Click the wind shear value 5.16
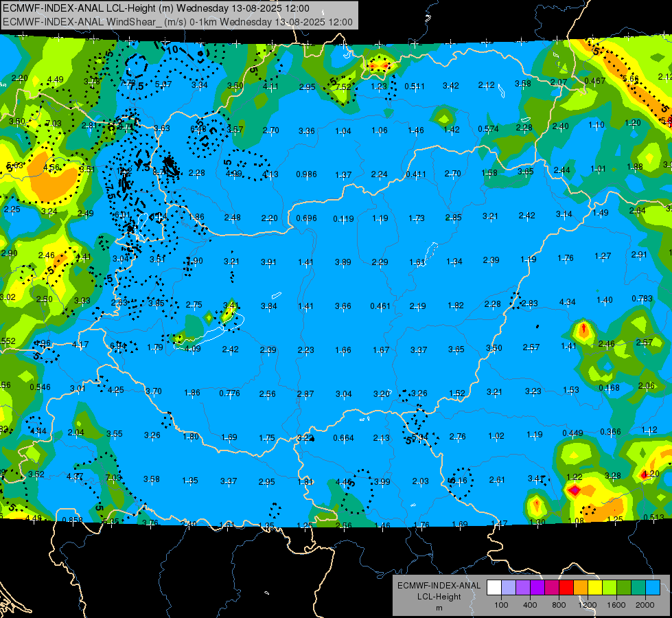672x618 pixels. (x=459, y=481)
